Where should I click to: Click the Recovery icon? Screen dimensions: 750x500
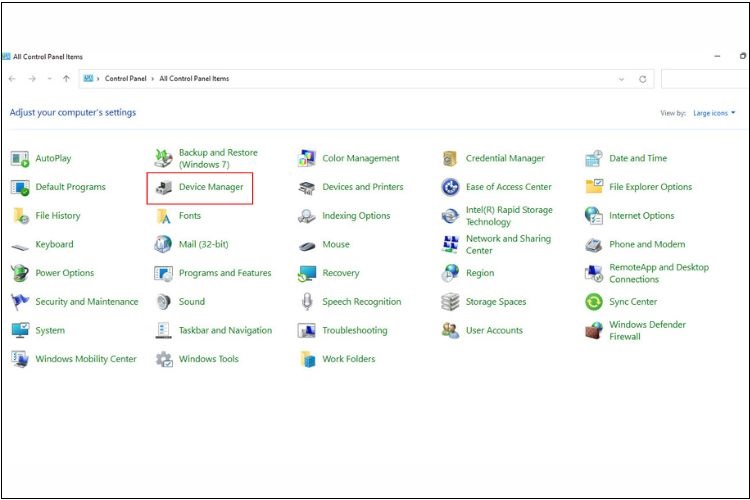(x=307, y=273)
